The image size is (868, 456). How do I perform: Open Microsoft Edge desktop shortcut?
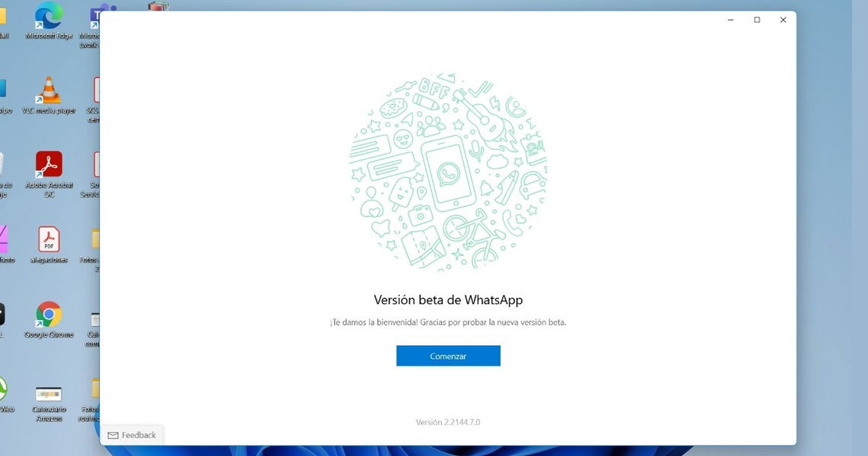(49, 17)
